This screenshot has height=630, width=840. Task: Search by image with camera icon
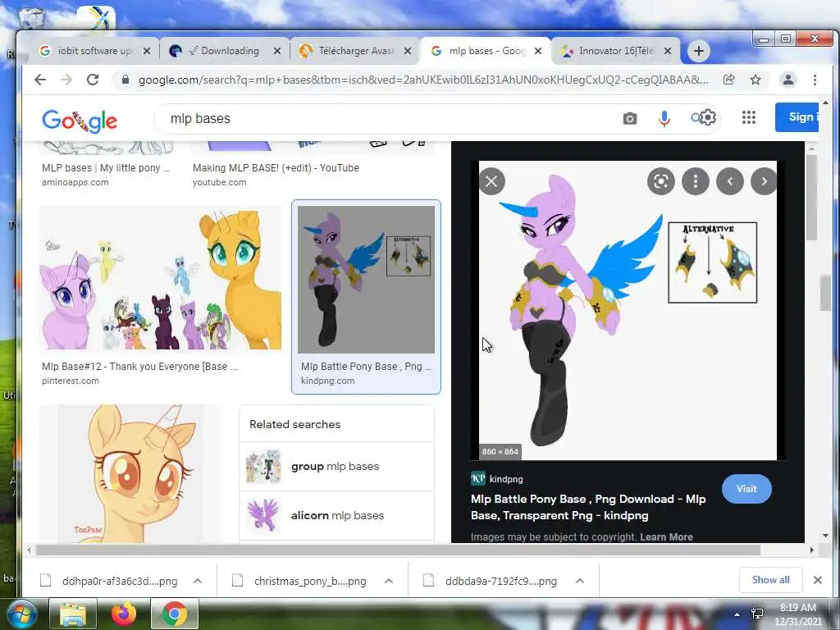(x=630, y=118)
